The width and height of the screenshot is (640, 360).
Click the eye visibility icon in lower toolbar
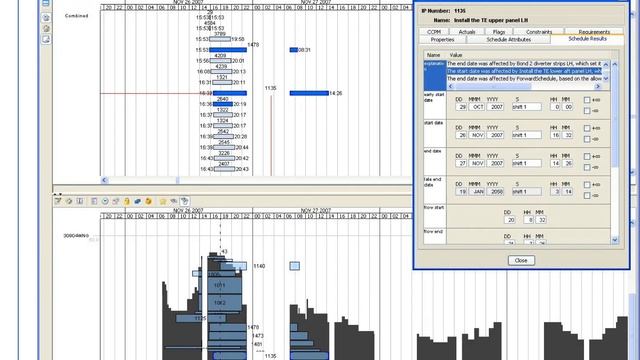(x=173, y=201)
